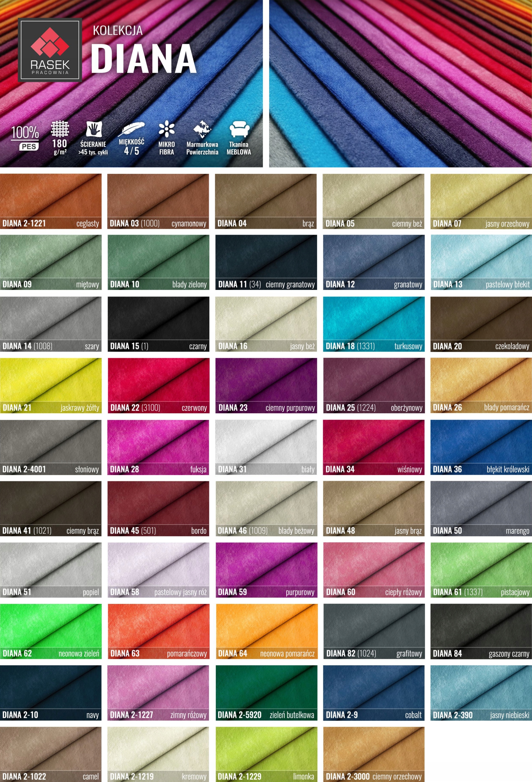Image resolution: width=532 pixels, height=782 pixels.
Task: Pick the DIANA 14 szary swatch
Action: [x=51, y=324]
